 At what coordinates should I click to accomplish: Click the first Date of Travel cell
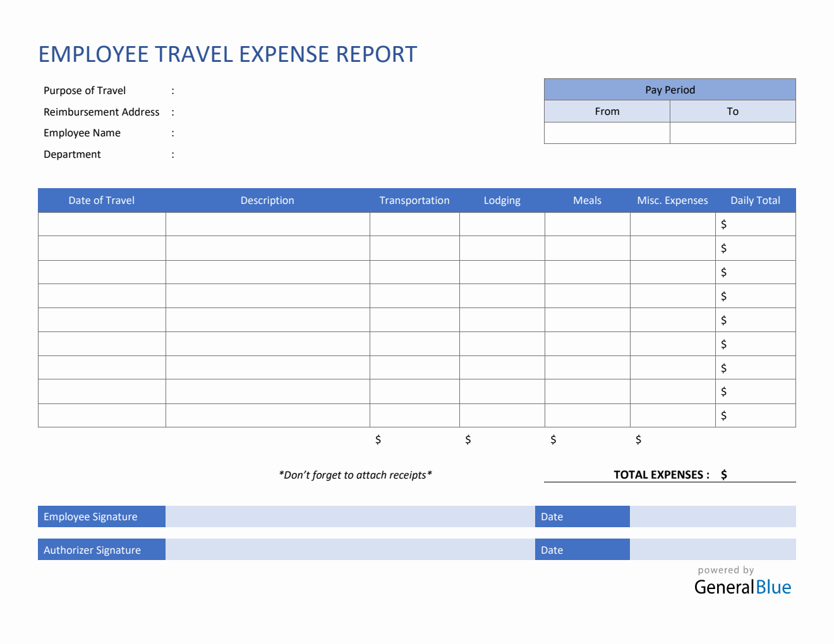click(101, 224)
